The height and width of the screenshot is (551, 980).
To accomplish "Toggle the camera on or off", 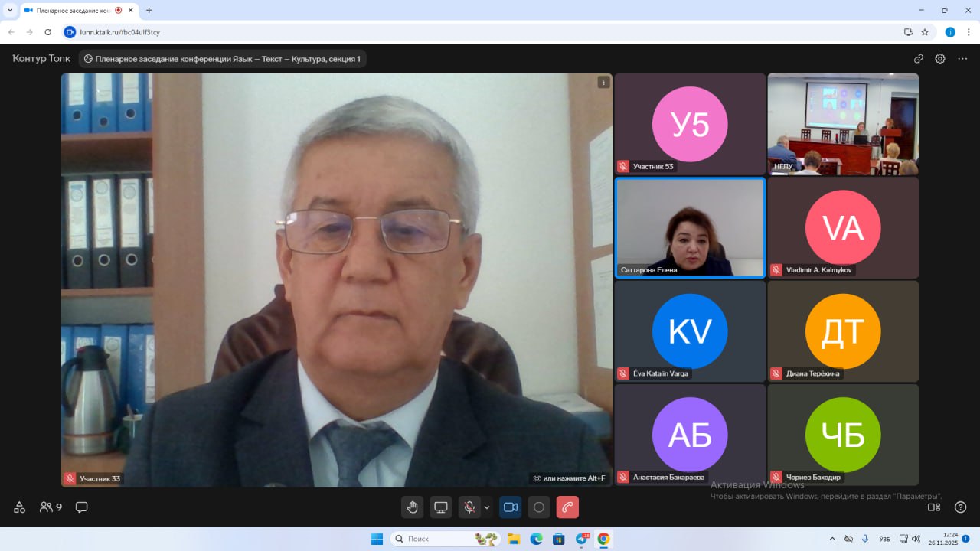I will tap(511, 507).
